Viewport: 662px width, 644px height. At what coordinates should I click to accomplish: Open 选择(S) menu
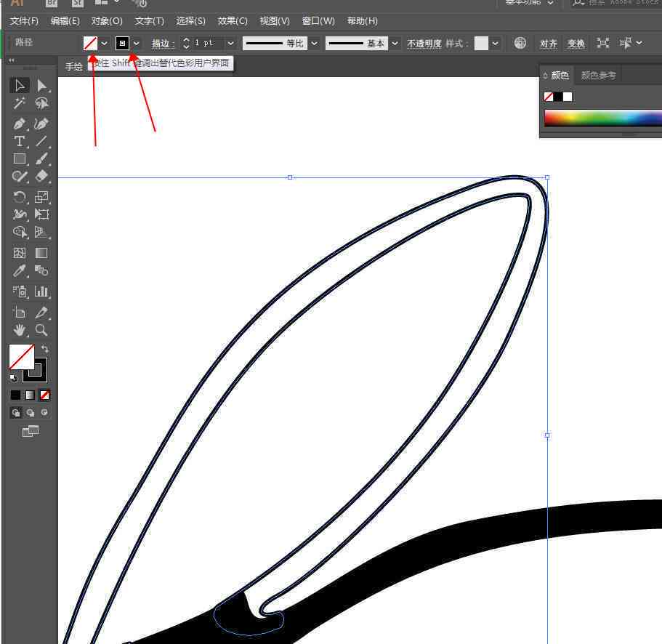click(190, 20)
